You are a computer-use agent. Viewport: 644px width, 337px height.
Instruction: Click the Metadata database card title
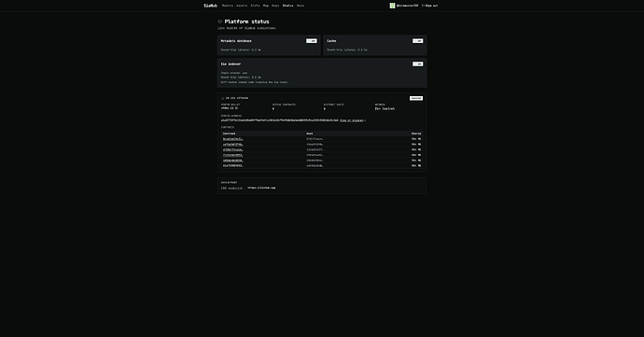236,41
